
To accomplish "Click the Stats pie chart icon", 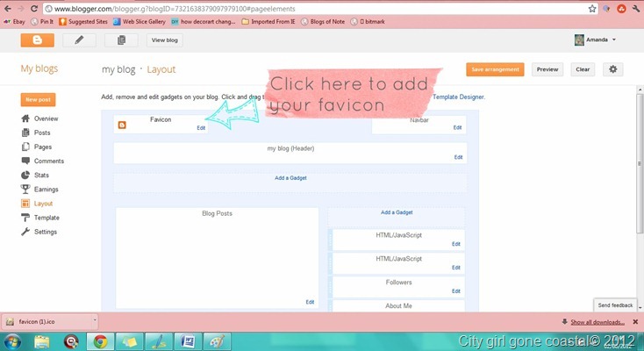I will tap(25, 175).
